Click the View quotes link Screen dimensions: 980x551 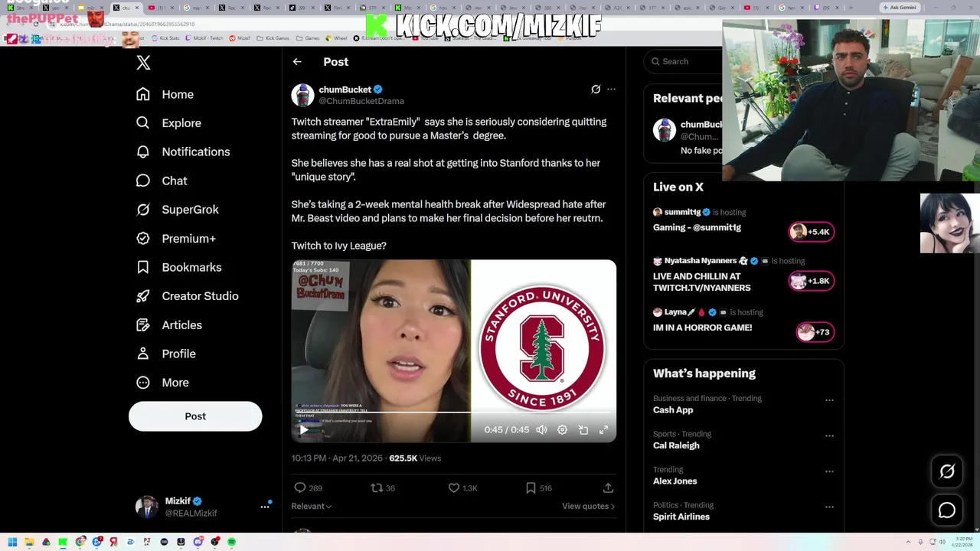588,507
